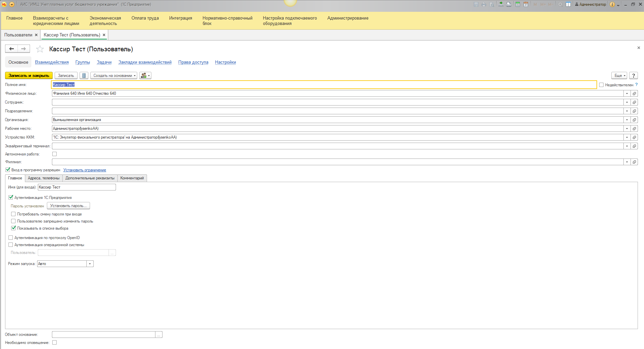Open the Администрирование menu section
Viewport: 644px width, 349px height.
pos(348,18)
